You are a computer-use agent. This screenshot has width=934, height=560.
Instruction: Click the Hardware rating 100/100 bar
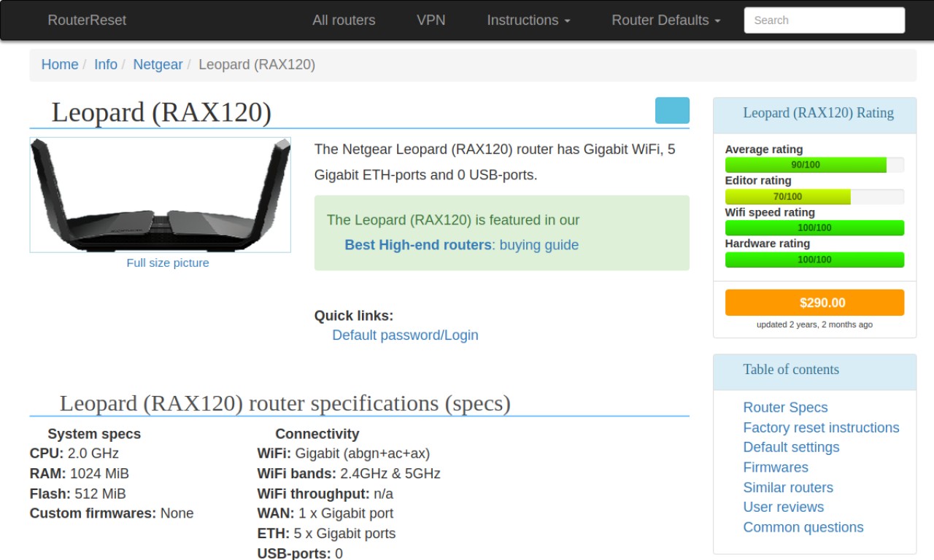[x=814, y=259]
